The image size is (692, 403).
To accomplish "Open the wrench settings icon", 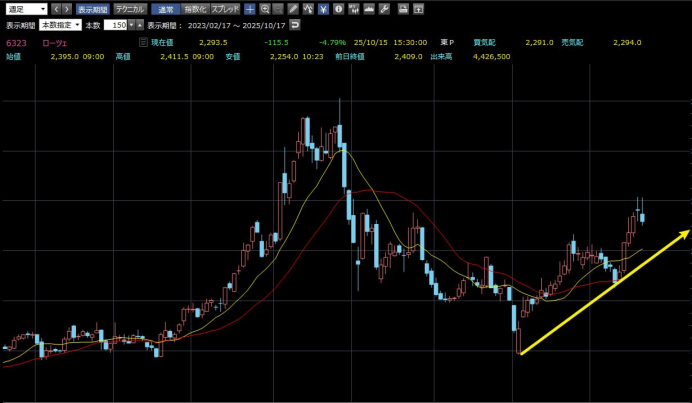I will coord(384,8).
